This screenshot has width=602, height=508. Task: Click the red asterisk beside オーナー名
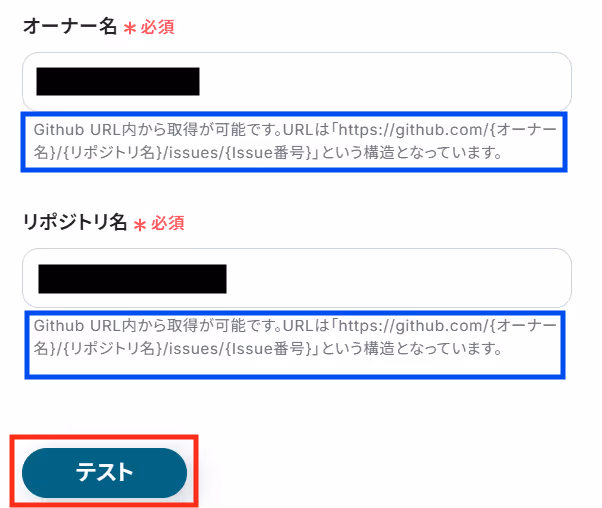[130, 28]
